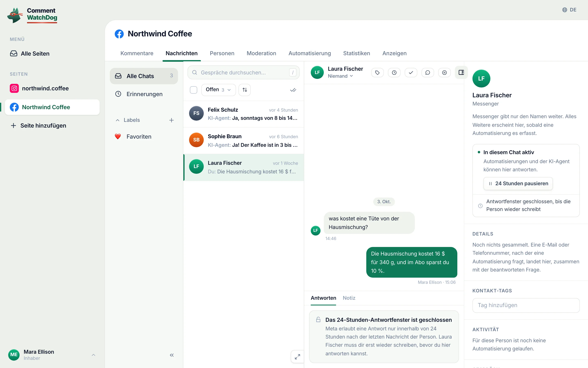
Task: Open the Offen status filter dropdown
Action: 218,90
